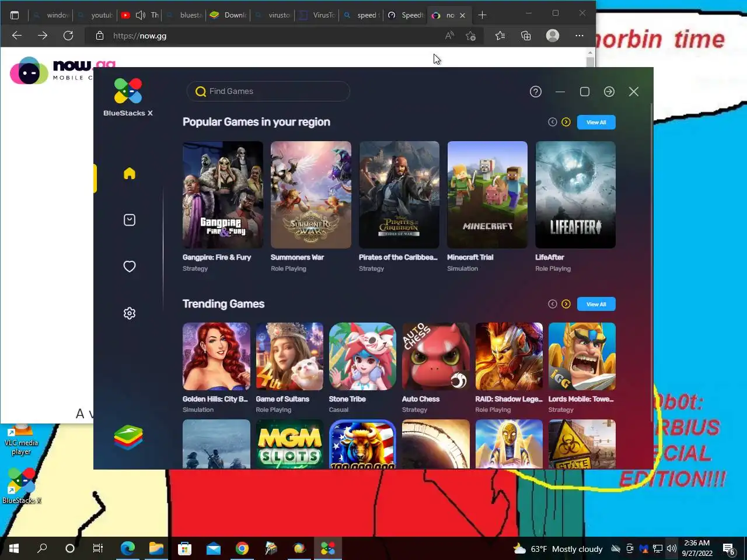Viewport: 747px width, 560px height.
Task: Open Golden Hills: City Build game
Action: tap(217, 356)
